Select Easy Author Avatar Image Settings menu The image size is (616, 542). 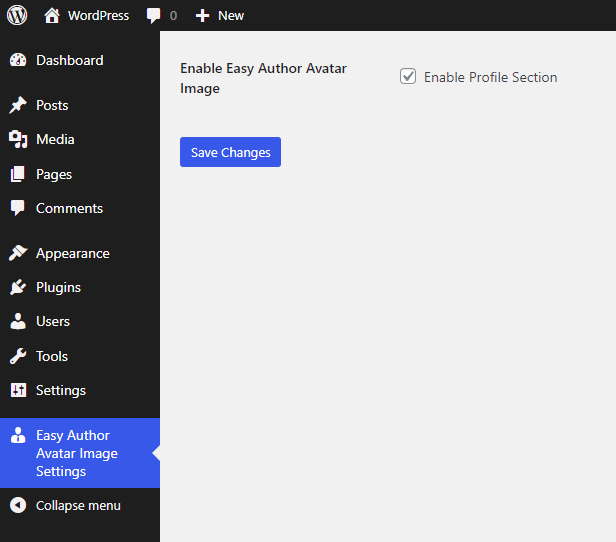point(76,453)
